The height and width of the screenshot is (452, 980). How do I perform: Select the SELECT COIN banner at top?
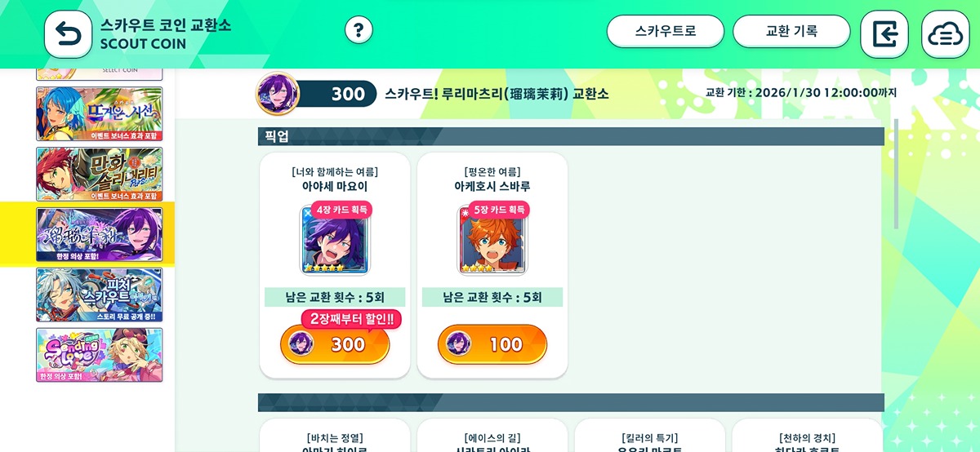pos(100,73)
